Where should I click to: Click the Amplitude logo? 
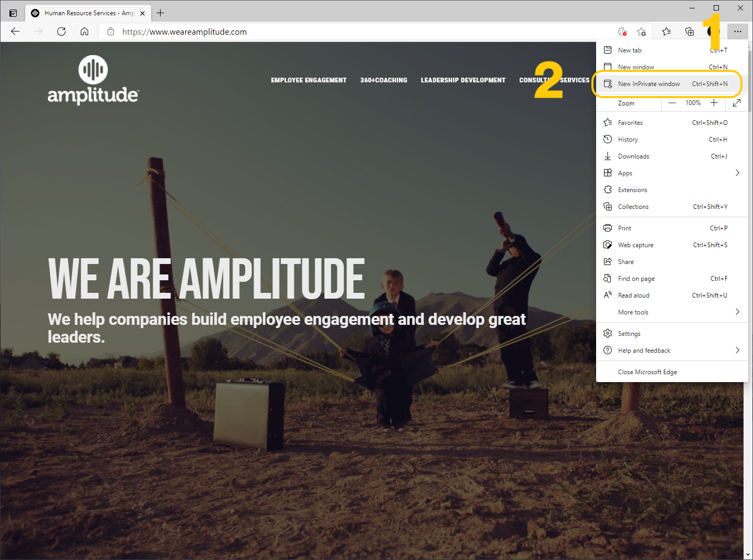click(x=93, y=80)
